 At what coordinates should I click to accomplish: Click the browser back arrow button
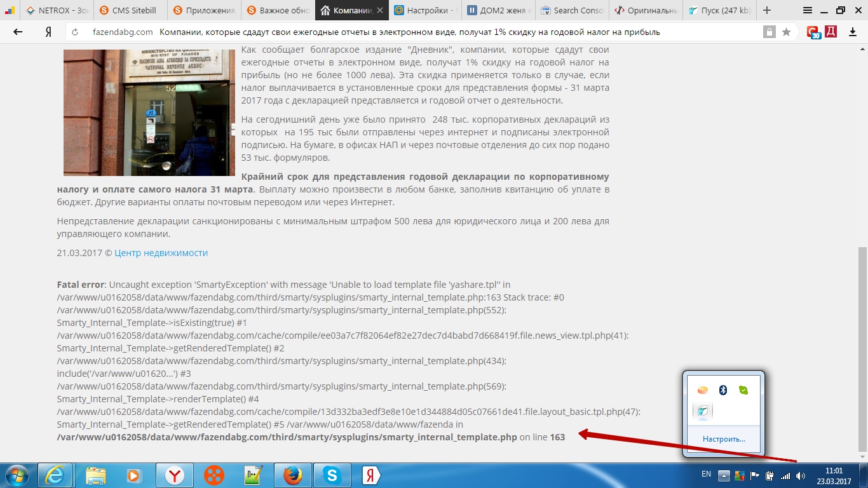[x=18, y=32]
